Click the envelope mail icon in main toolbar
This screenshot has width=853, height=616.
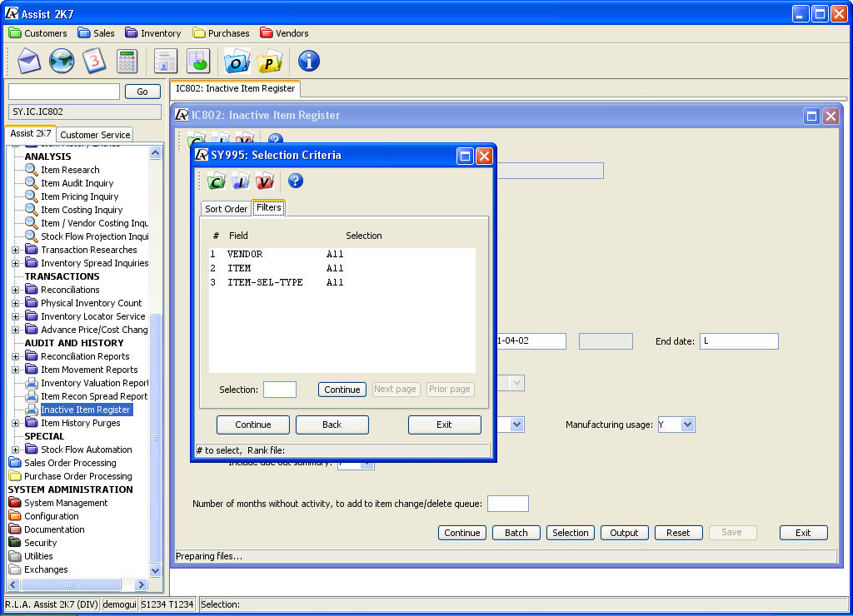tap(29, 62)
